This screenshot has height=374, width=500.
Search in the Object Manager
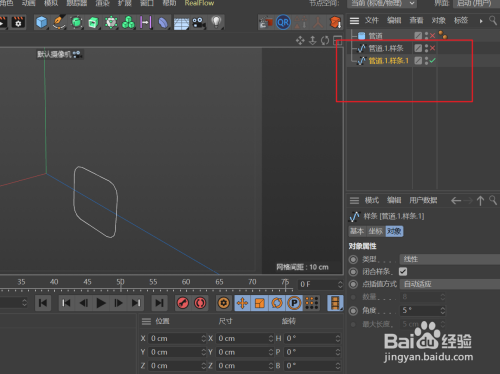coord(493,21)
